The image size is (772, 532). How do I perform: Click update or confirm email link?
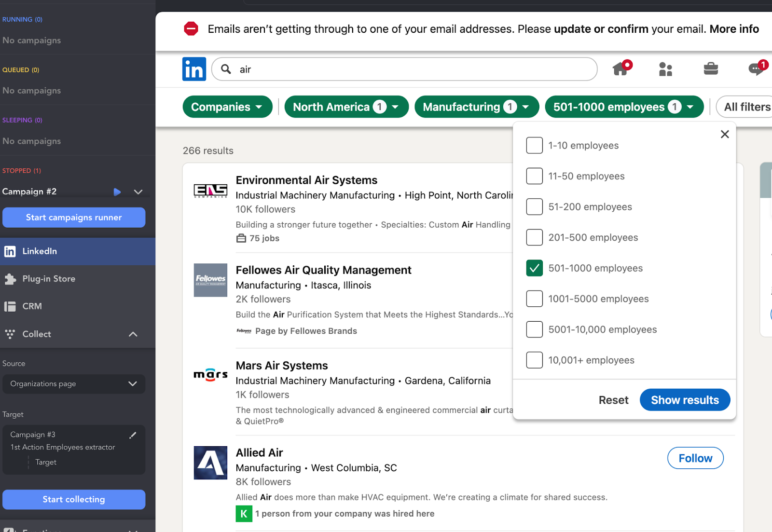tap(601, 29)
